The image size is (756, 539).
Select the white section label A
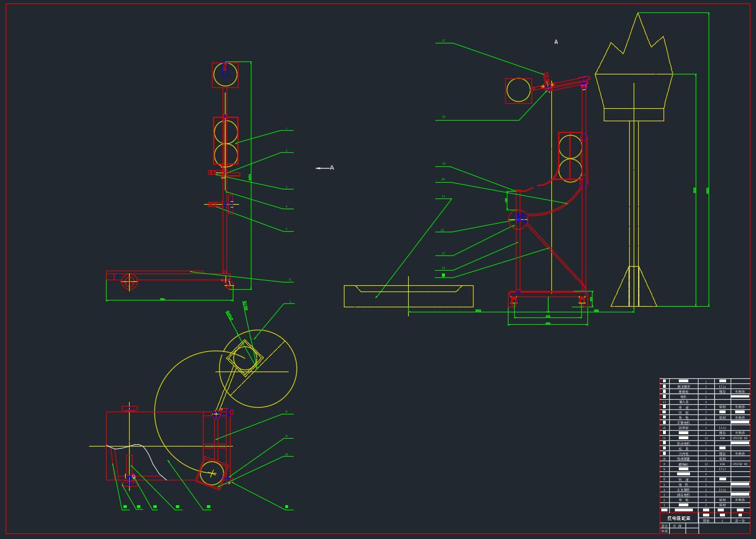(x=556, y=42)
